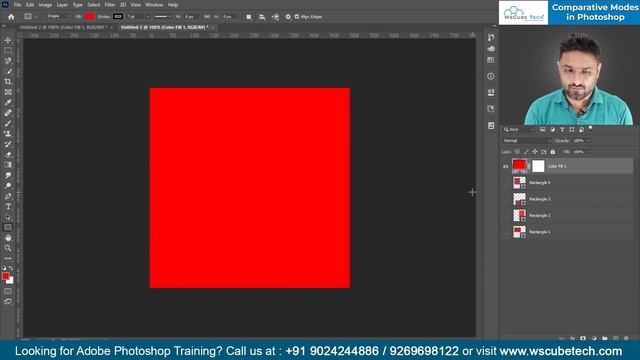Open the Opacity value dropdown arrow
Image resolution: width=640 pixels, height=360 pixels.
coord(589,141)
